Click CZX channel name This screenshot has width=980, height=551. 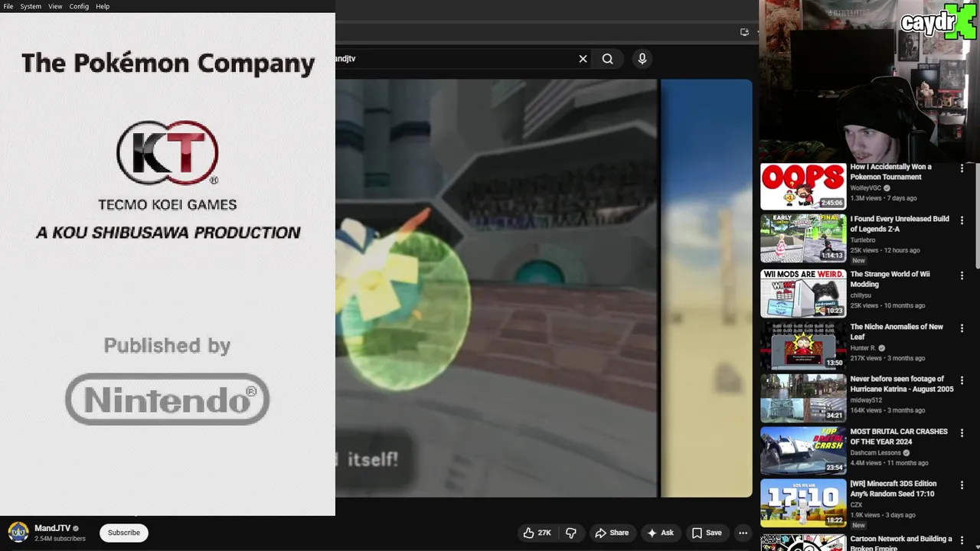tap(856, 505)
